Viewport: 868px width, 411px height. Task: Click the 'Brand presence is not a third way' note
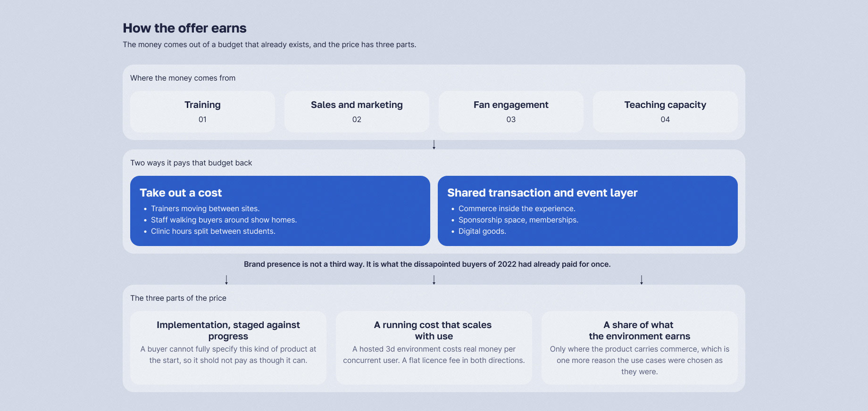pyautogui.click(x=427, y=264)
